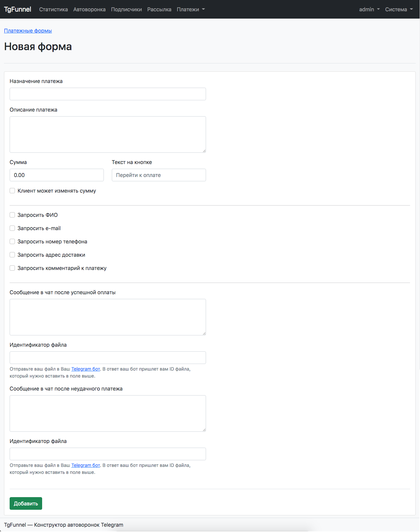Click into the Описание платежа textarea
This screenshot has width=420, height=532.
107,134
